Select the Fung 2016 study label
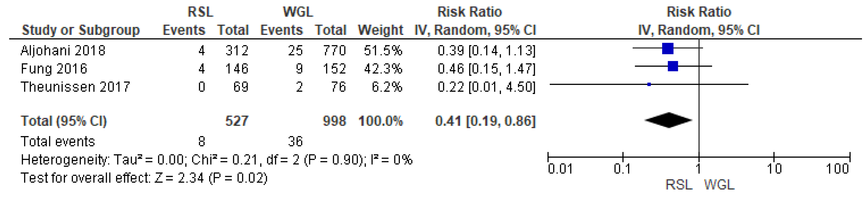This screenshot has width=868, height=199. (54, 69)
